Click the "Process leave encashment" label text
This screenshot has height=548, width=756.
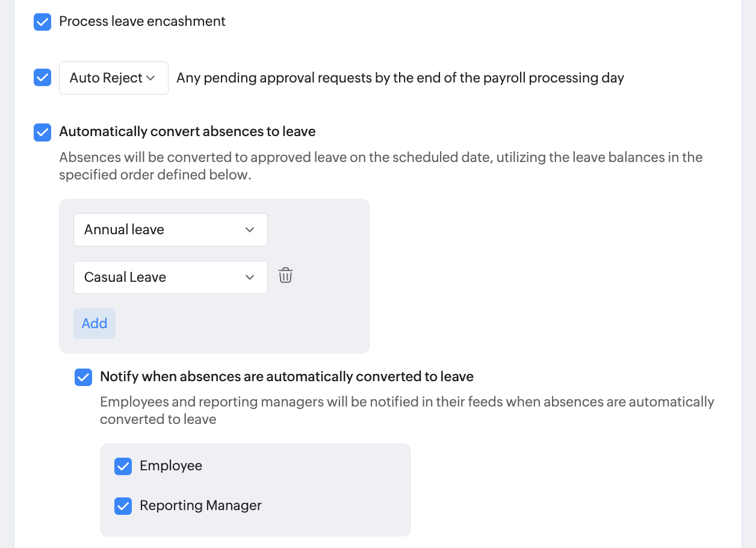click(142, 22)
